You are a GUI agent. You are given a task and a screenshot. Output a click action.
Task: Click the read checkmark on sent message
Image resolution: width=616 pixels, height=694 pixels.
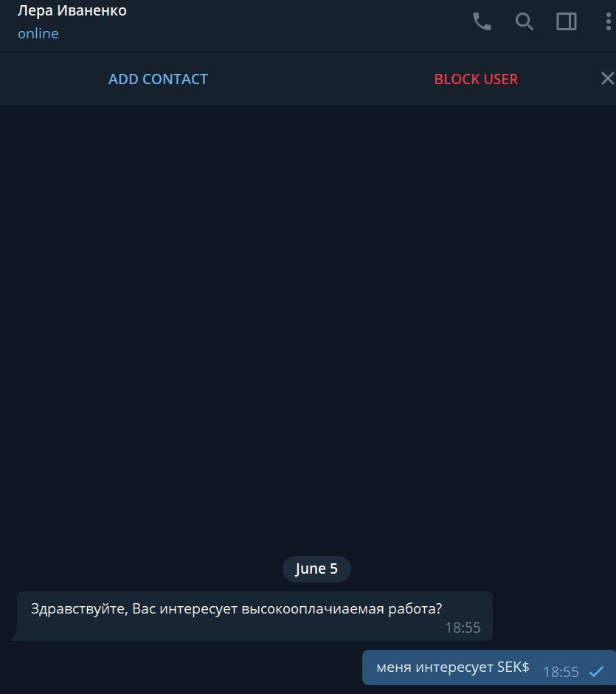596,672
